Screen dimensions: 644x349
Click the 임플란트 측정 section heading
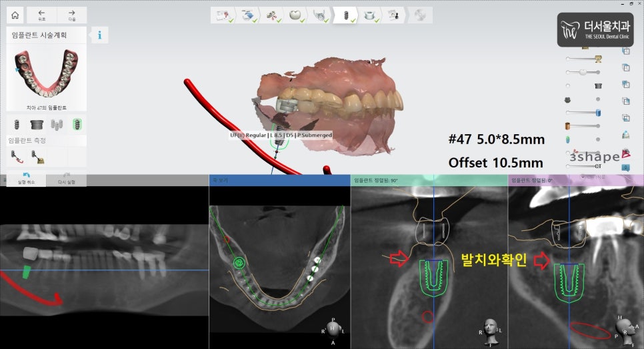pos(27,141)
